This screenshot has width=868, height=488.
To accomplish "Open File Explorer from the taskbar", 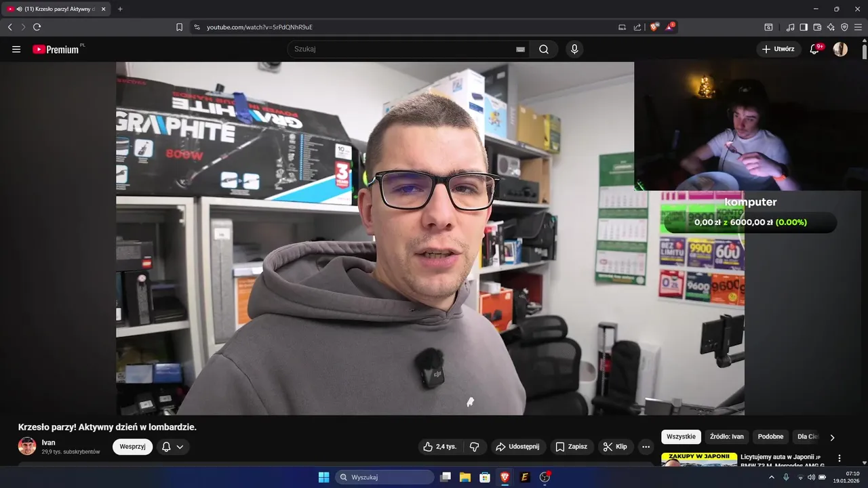I will (x=465, y=477).
